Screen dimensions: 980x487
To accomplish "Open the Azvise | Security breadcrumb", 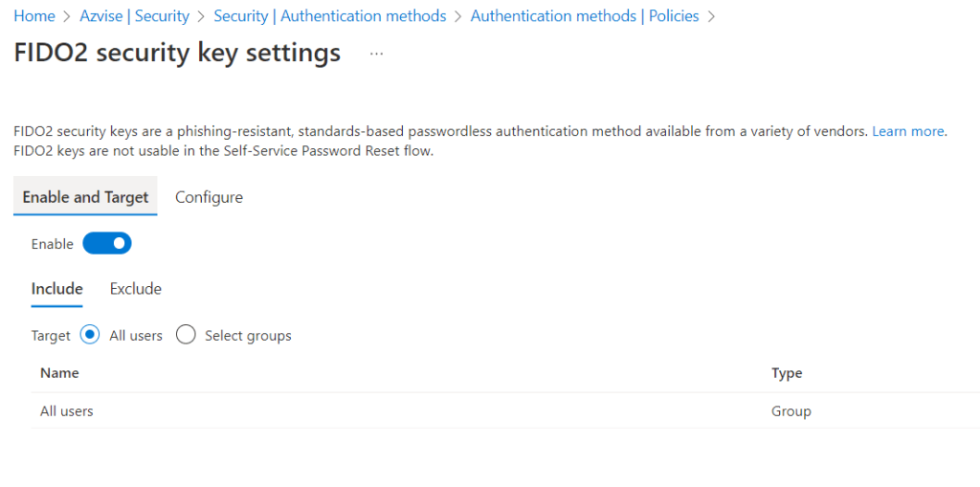I will pos(135,16).
